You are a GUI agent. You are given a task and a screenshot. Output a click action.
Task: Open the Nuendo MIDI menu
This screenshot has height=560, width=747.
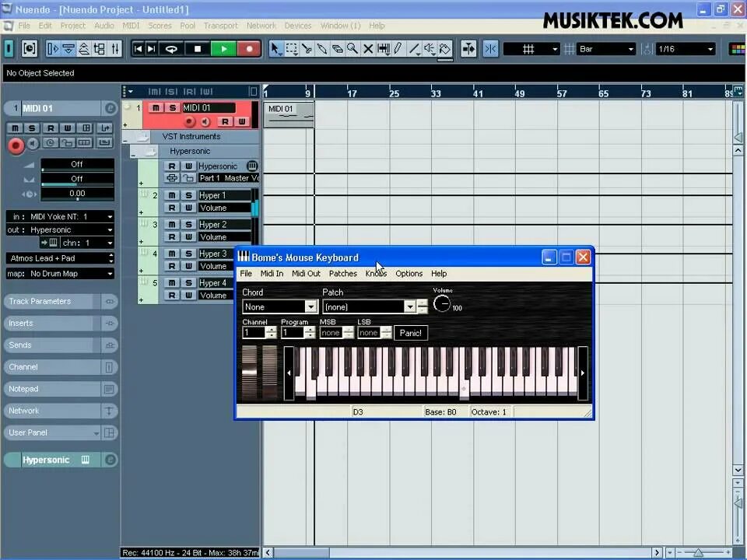131,26
